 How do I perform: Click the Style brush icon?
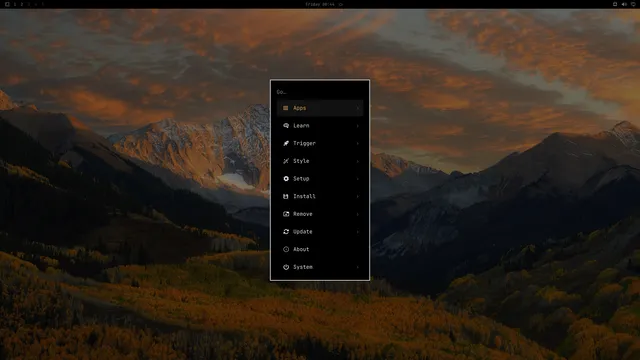pyautogui.click(x=286, y=161)
